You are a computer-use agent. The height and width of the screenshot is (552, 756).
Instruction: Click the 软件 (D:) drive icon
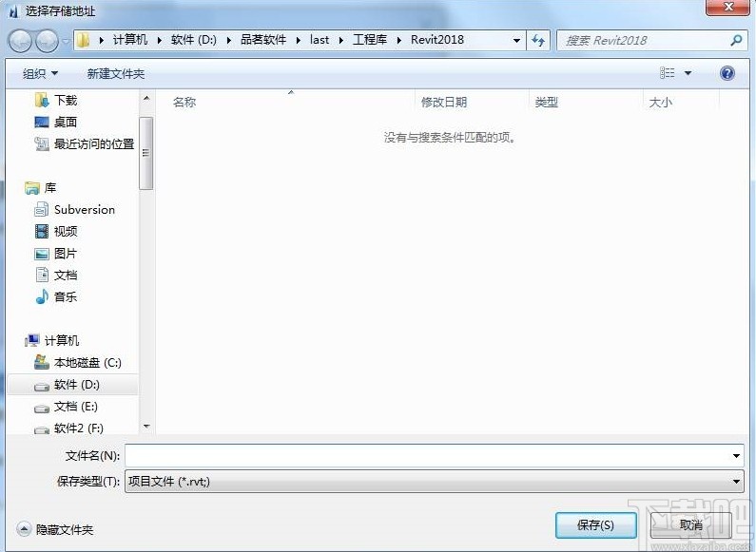tap(42, 386)
